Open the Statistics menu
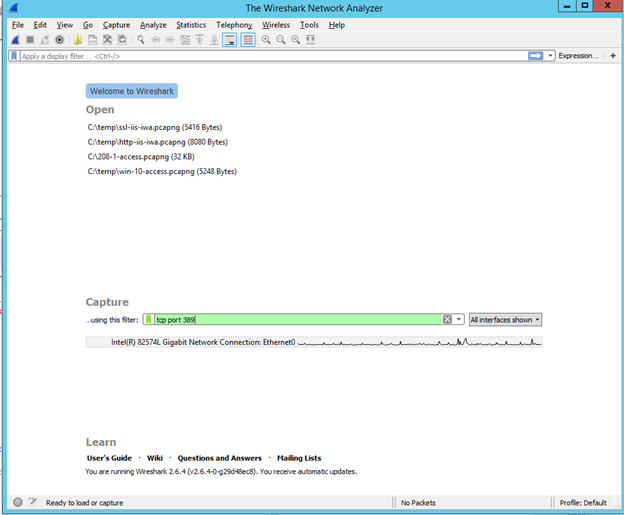 (x=191, y=25)
